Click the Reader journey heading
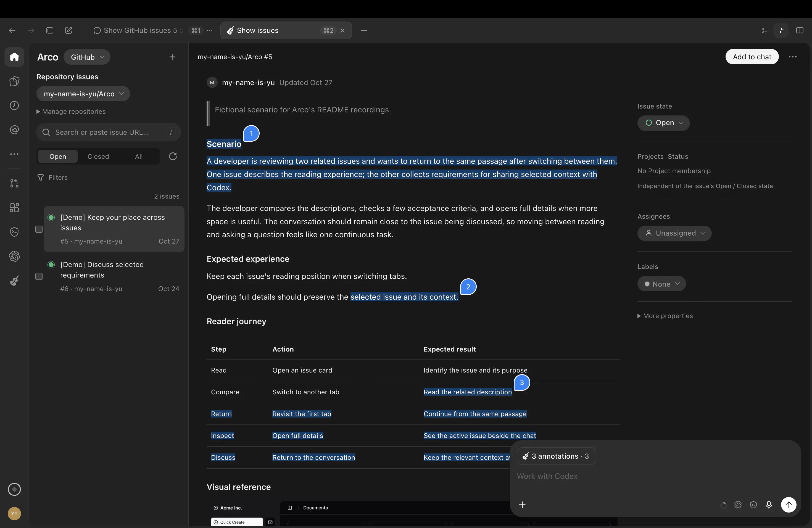812x528 pixels. 236,321
